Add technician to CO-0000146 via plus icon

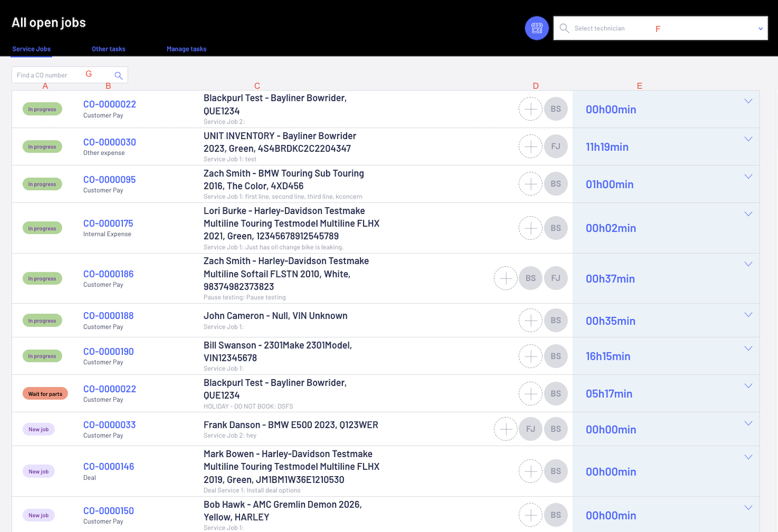[x=530, y=471]
